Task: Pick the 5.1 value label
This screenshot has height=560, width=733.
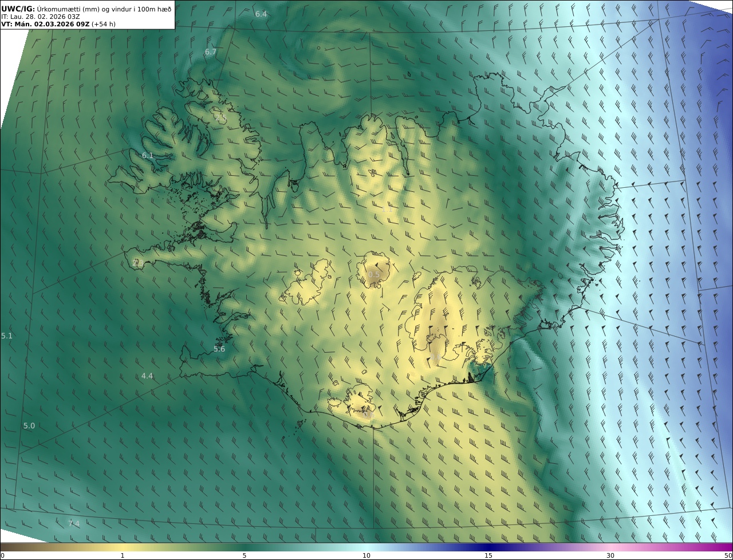Action: tap(7, 336)
